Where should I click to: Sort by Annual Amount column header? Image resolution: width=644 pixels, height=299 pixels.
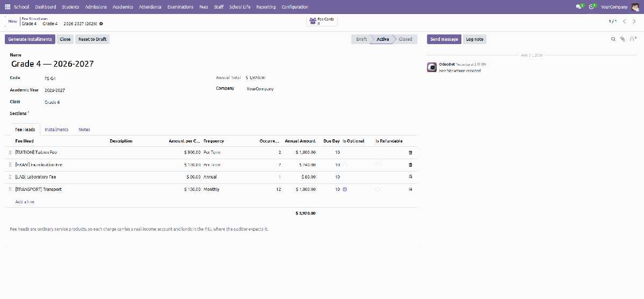[x=300, y=141]
